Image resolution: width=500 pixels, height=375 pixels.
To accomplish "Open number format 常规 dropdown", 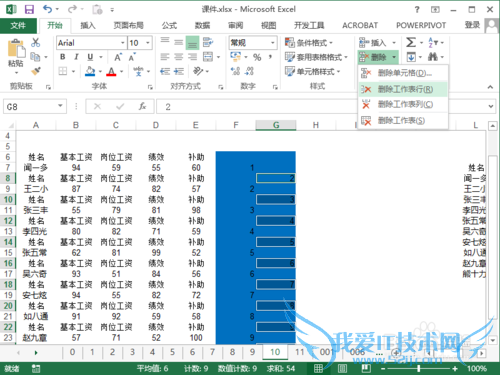I will point(273,43).
